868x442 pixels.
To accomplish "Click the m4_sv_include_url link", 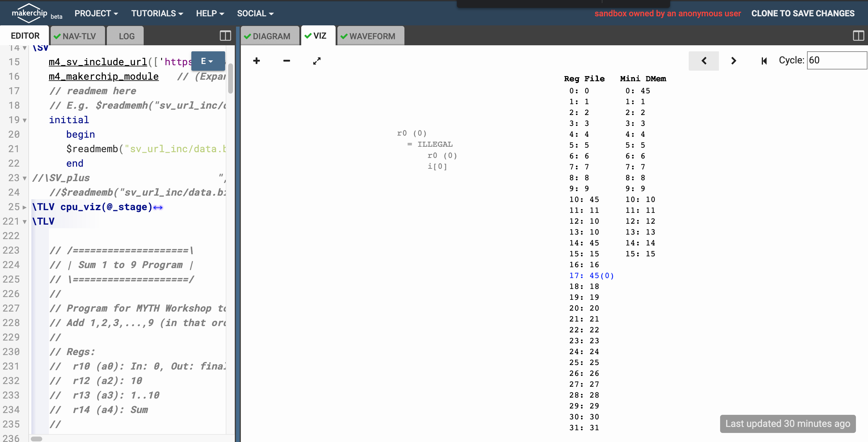I will pyautogui.click(x=98, y=62).
